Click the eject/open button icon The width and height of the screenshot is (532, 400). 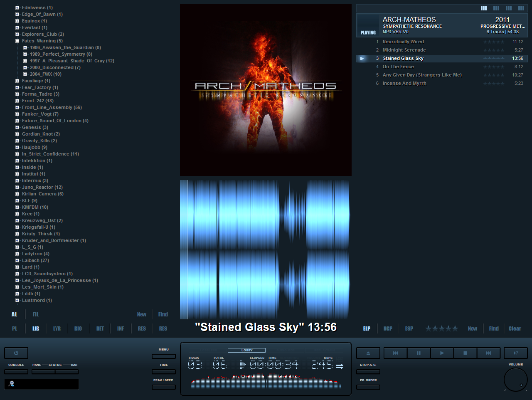tap(368, 353)
